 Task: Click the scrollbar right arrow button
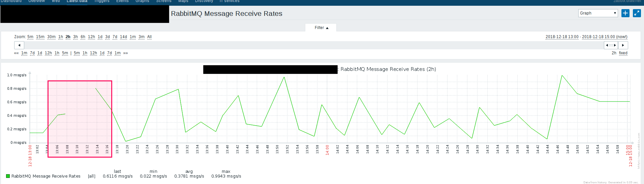623,45
